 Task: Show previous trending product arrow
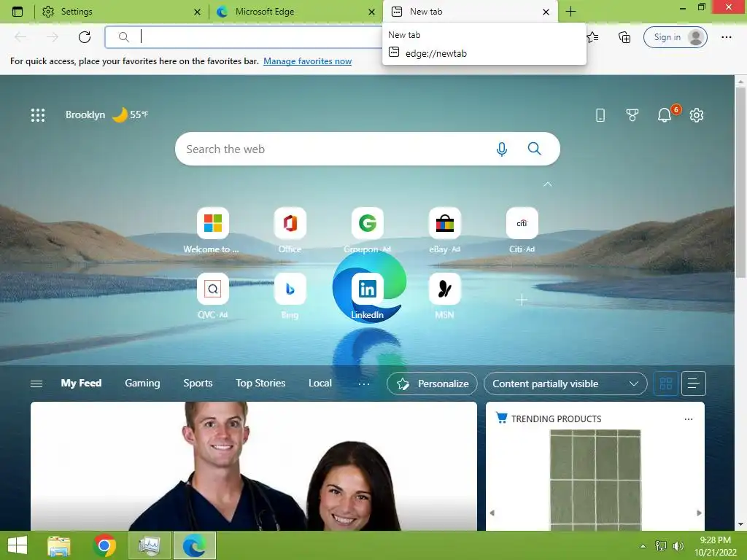tap(492, 513)
